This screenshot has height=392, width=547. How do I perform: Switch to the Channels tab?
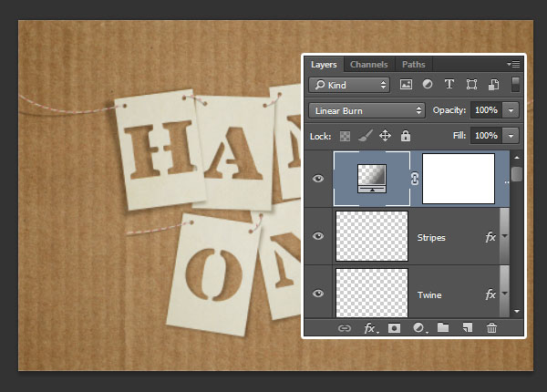pyautogui.click(x=368, y=65)
